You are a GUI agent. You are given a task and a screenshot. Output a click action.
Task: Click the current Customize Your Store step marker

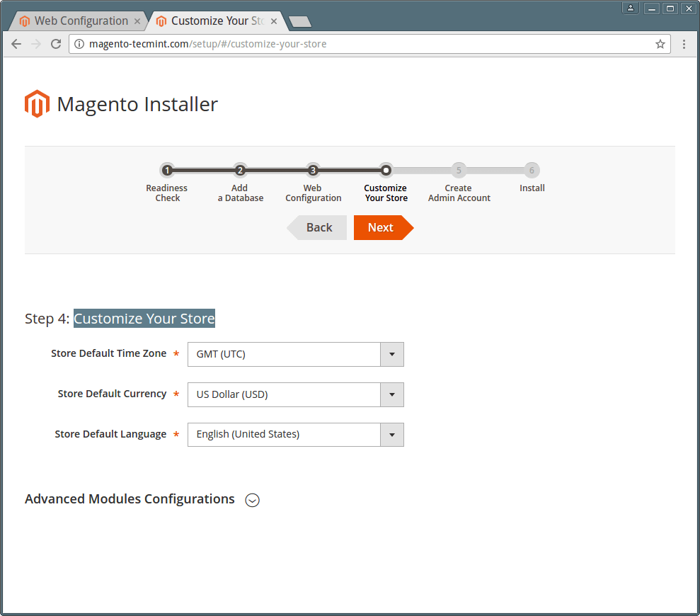386,170
